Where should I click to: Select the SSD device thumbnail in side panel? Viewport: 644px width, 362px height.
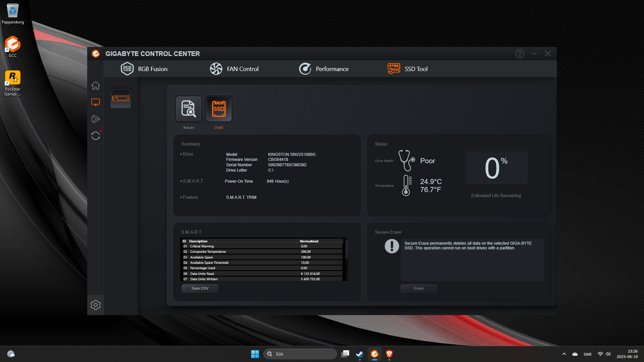pyautogui.click(x=121, y=98)
